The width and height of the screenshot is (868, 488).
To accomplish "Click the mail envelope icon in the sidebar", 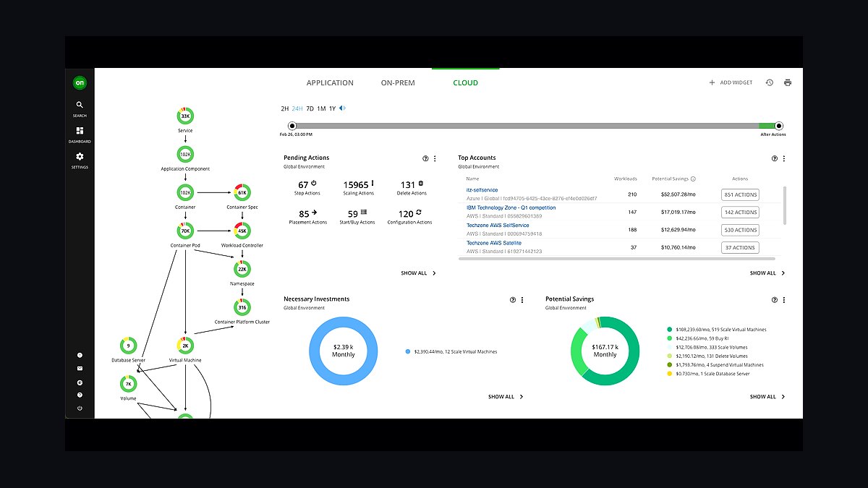I will [80, 369].
